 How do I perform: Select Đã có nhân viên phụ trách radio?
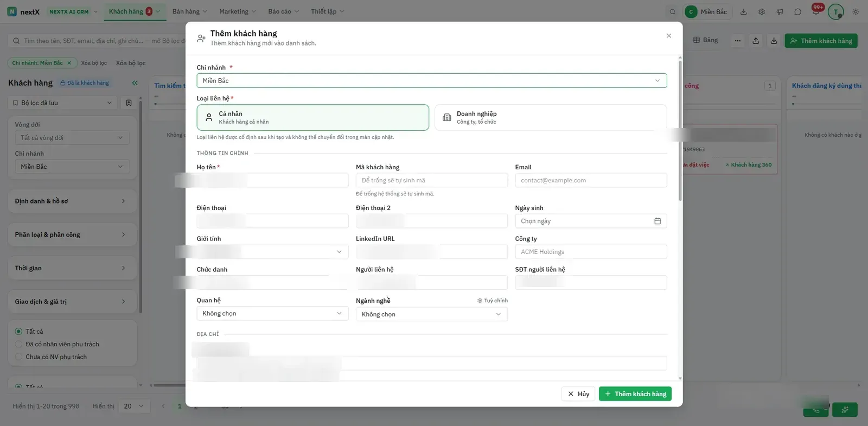tap(18, 344)
